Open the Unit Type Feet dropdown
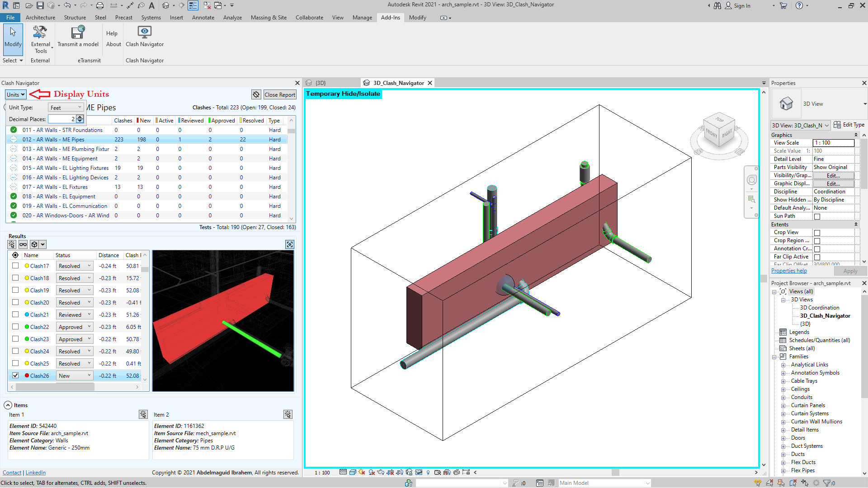868x488 pixels. (66, 108)
